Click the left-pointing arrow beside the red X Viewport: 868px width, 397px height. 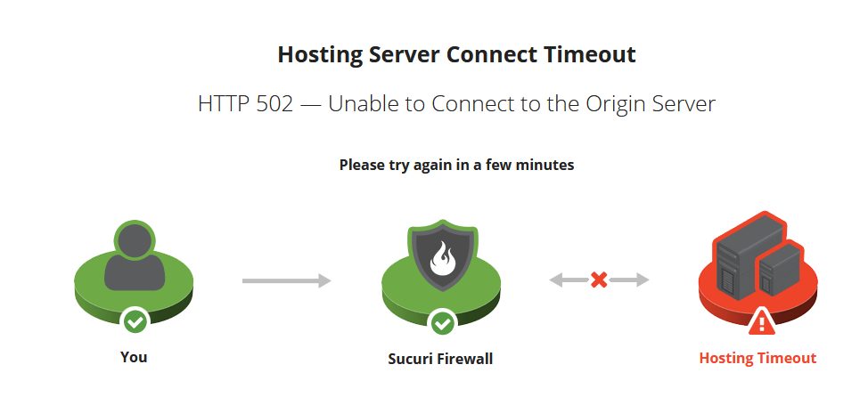point(569,280)
